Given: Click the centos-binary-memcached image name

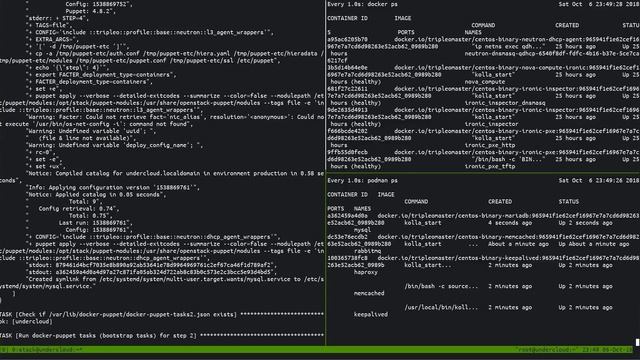Looking at the screenshot, I should pos(509,237).
